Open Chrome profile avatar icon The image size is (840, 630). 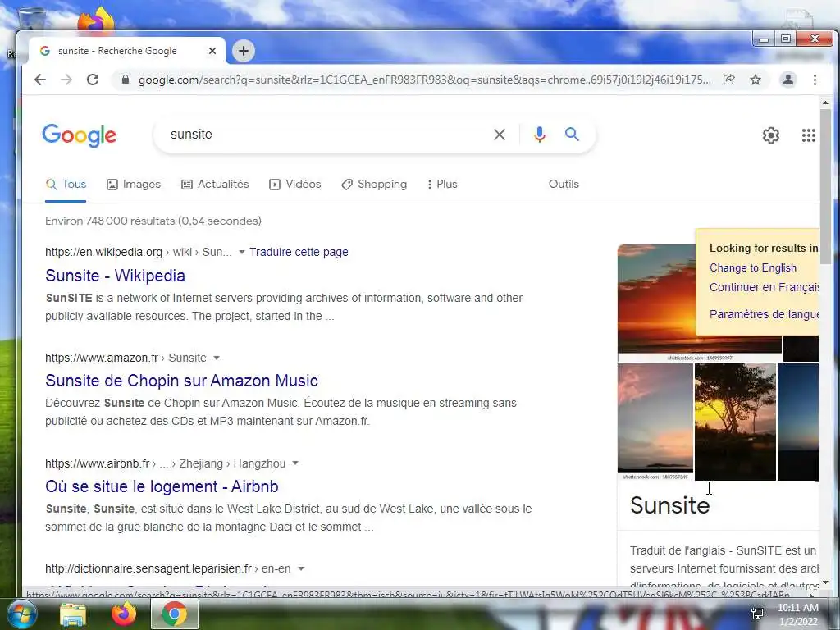(788, 80)
